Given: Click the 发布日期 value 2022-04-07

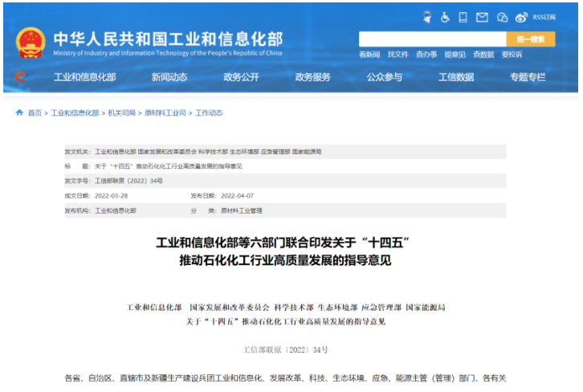Looking at the screenshot, I should point(237,196).
